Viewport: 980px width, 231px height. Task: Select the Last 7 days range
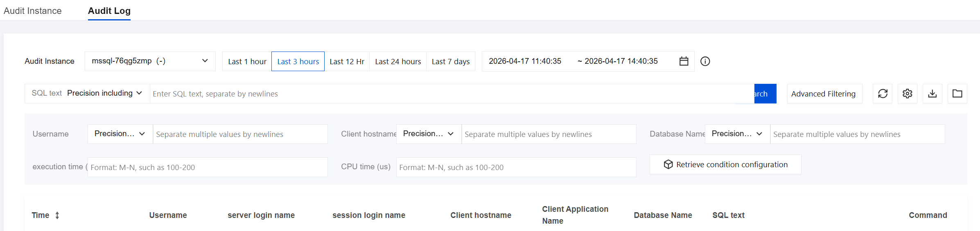[451, 61]
